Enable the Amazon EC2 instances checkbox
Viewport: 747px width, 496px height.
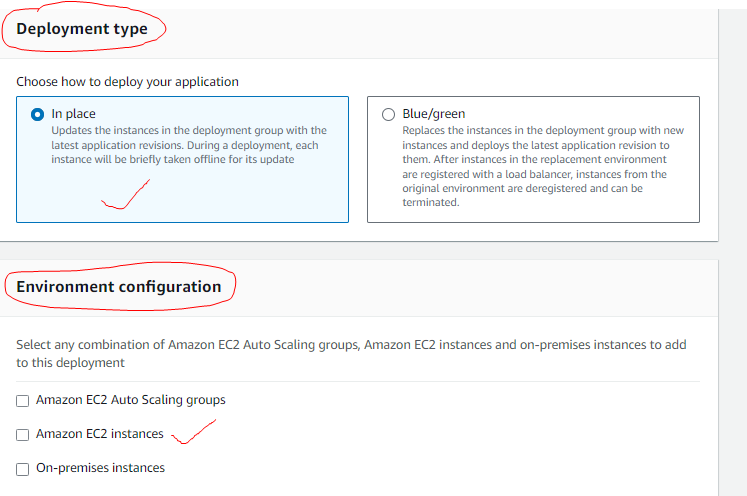click(22, 435)
